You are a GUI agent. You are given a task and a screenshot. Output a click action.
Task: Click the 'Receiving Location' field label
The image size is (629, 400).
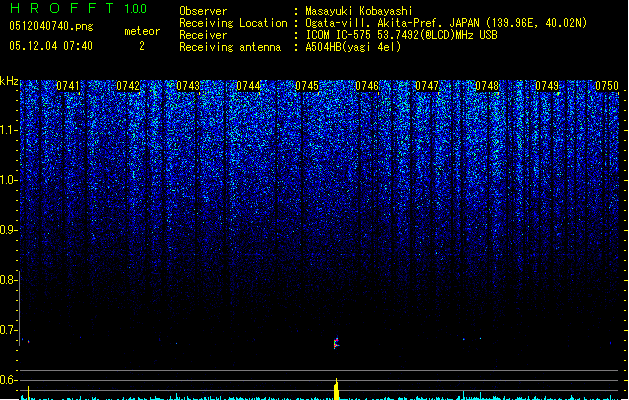pyautogui.click(x=233, y=23)
